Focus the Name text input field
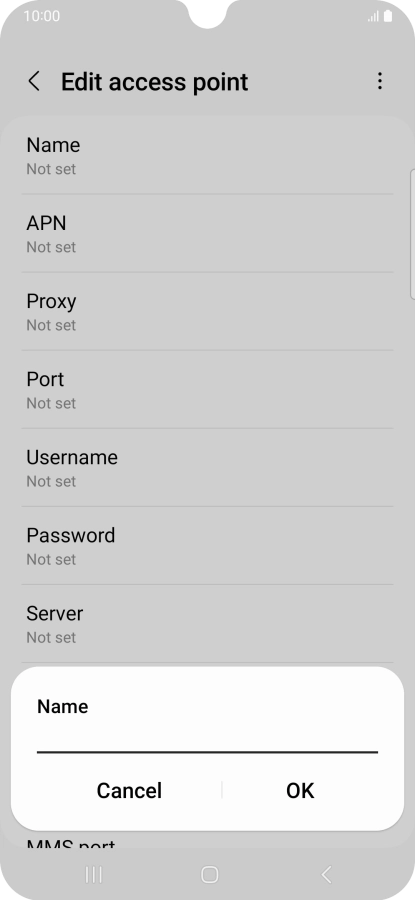 [207, 739]
